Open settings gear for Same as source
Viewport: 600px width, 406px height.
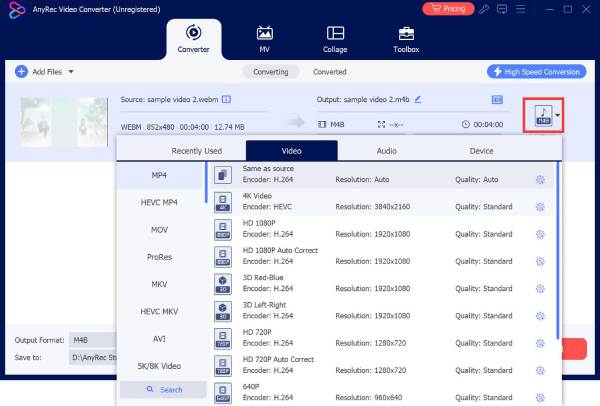click(540, 179)
